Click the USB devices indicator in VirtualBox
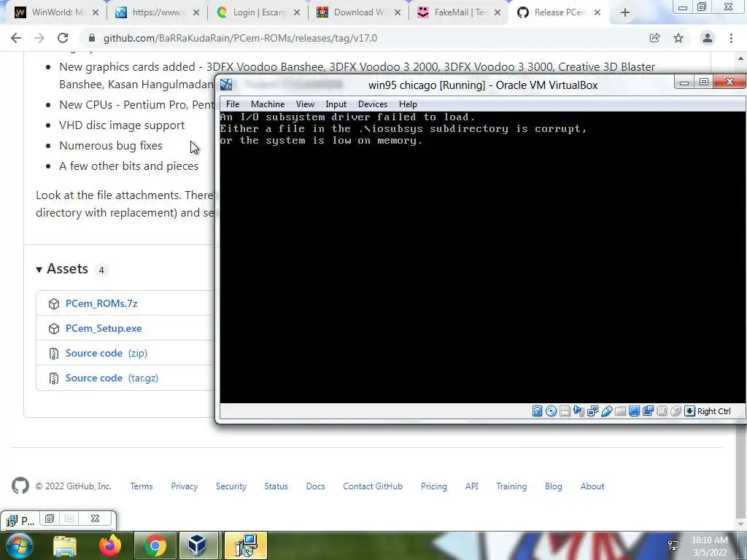This screenshot has width=747, height=560. click(x=606, y=411)
